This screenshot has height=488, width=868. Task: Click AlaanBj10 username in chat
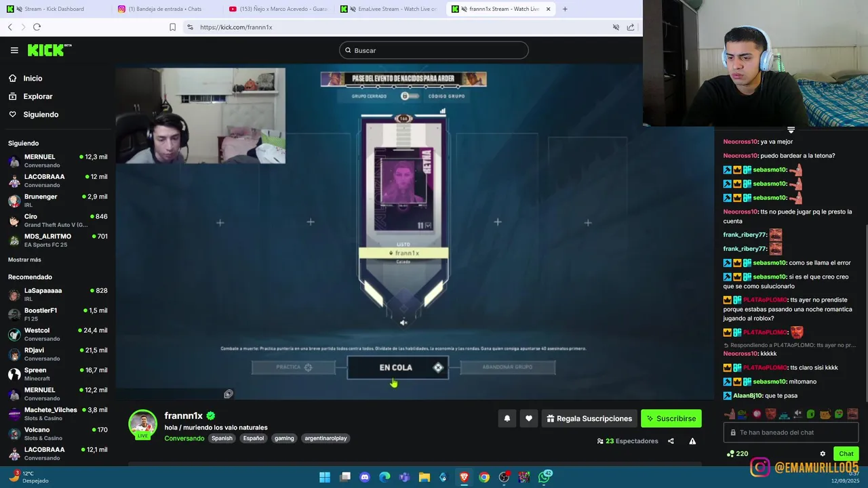748,396
